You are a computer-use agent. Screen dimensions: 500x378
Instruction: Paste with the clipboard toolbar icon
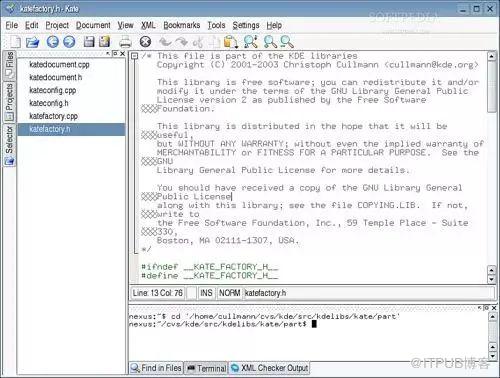click(x=230, y=42)
